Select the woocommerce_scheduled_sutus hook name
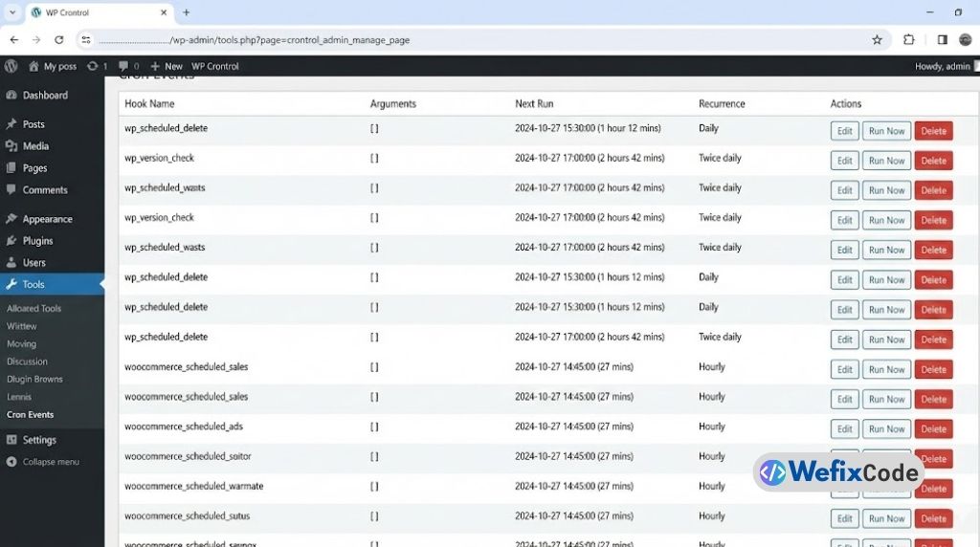Image resolution: width=980 pixels, height=547 pixels. tap(187, 516)
